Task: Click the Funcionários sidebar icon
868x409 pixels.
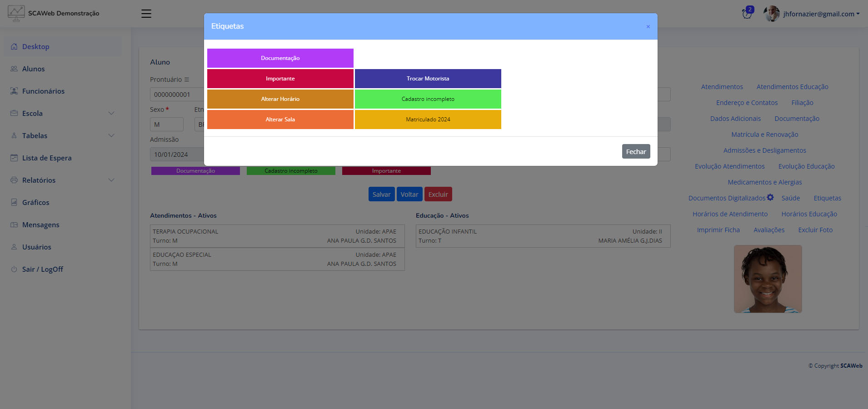Action: (14, 91)
